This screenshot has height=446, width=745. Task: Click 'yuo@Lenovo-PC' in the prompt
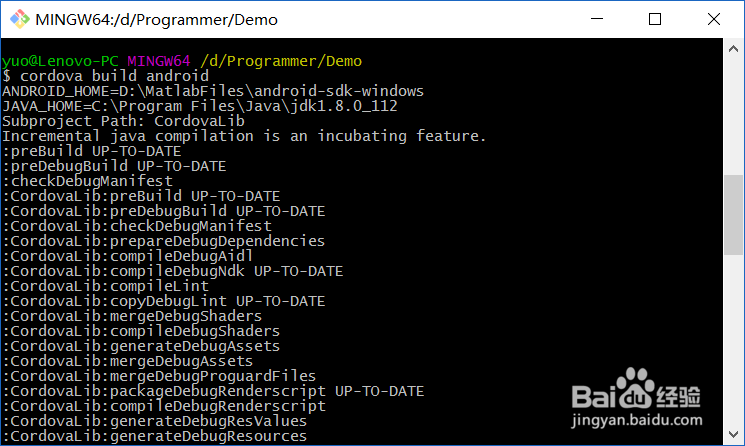(60, 61)
